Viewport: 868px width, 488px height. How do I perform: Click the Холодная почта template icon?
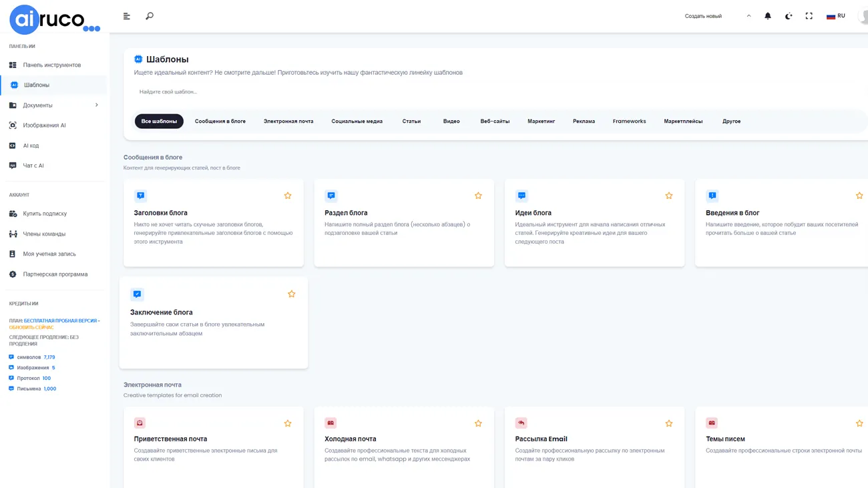pos(331,423)
